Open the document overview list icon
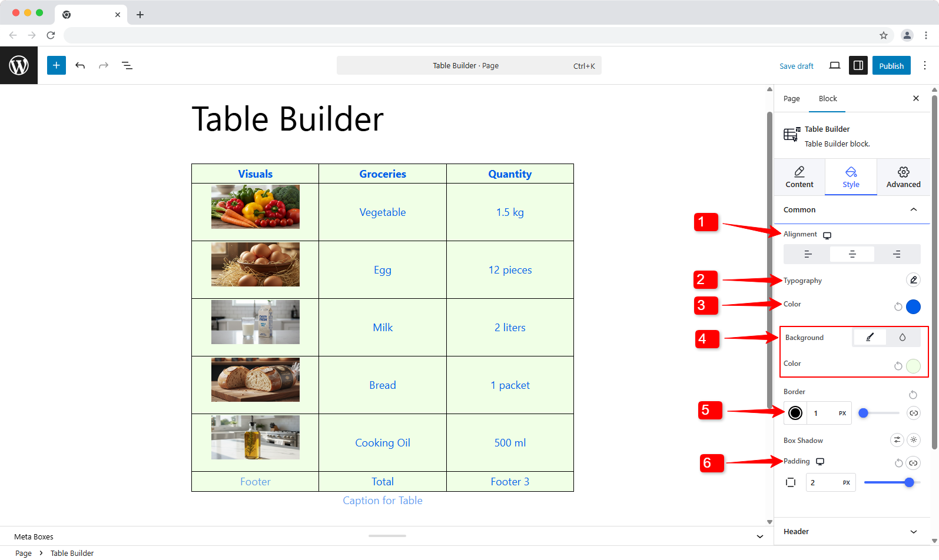This screenshot has width=939, height=560. (127, 65)
